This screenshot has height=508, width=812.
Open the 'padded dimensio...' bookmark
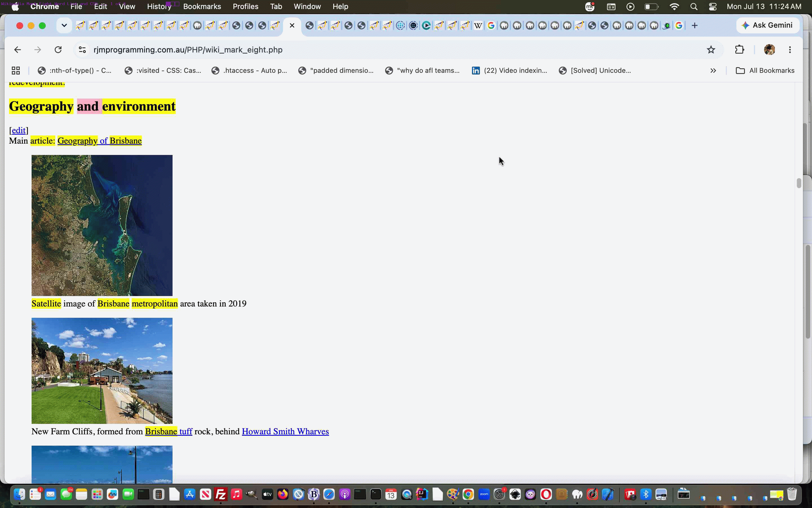tap(336, 71)
